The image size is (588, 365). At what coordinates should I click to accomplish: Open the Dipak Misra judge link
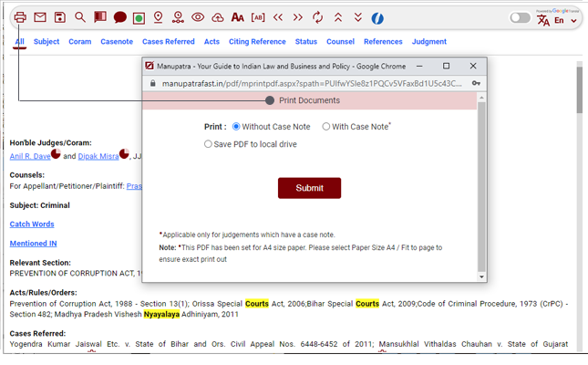point(98,156)
